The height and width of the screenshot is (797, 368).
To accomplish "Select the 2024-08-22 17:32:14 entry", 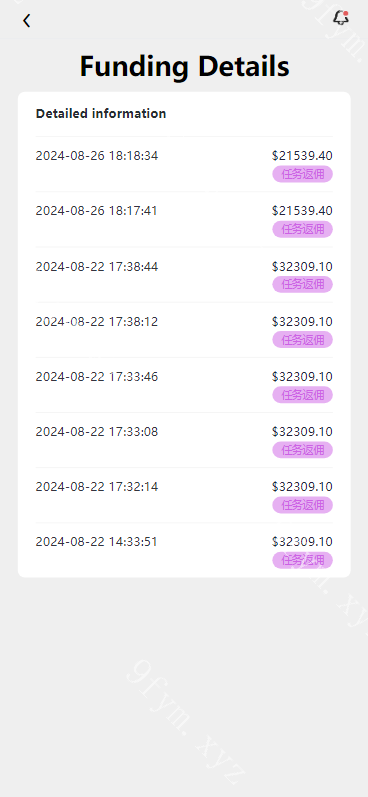I will [184, 495].
